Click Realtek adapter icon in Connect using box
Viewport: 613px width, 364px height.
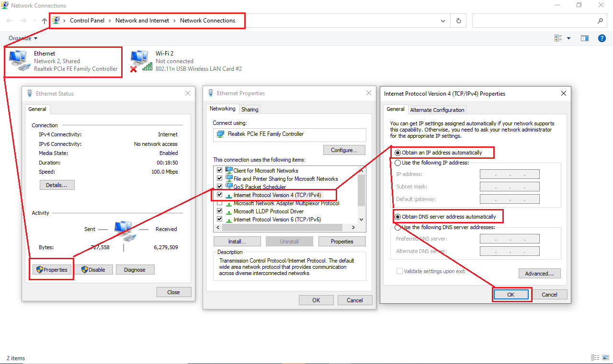pyautogui.click(x=221, y=134)
